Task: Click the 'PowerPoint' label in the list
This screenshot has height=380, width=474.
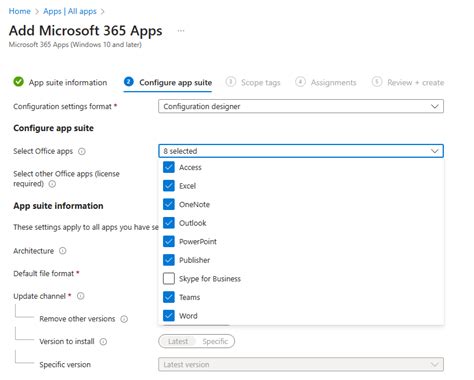Action: pyautogui.click(x=198, y=242)
